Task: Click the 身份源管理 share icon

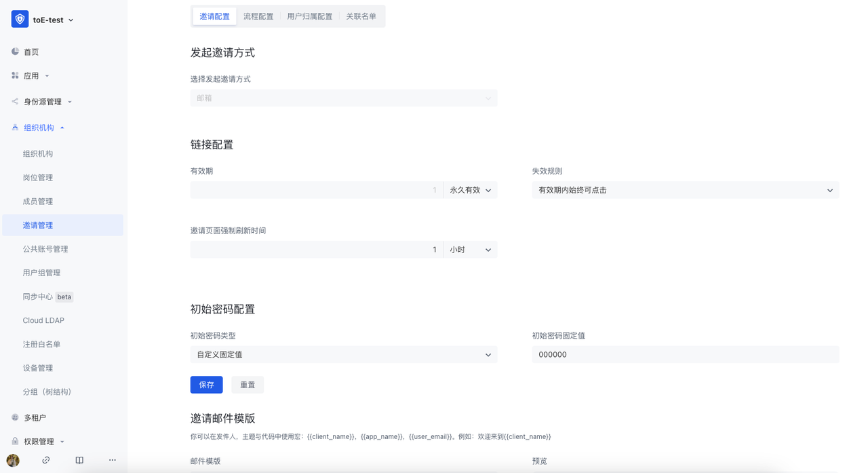Action: 14,101
